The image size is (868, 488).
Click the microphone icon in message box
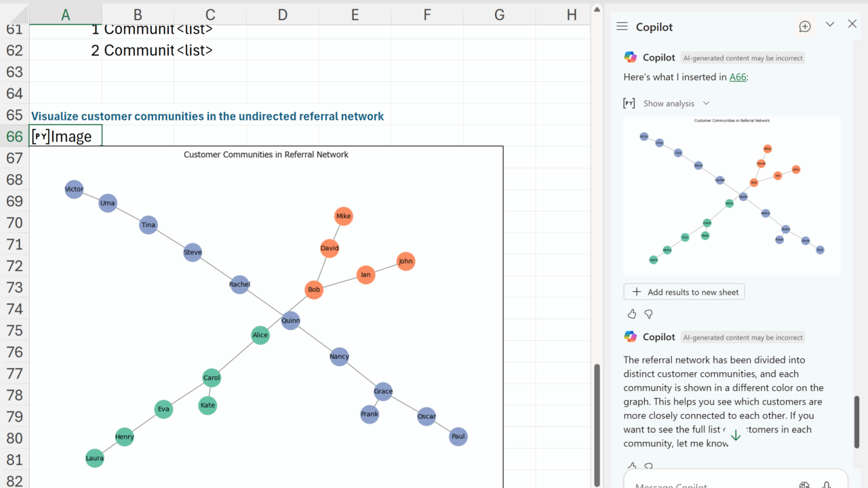pyautogui.click(x=827, y=485)
